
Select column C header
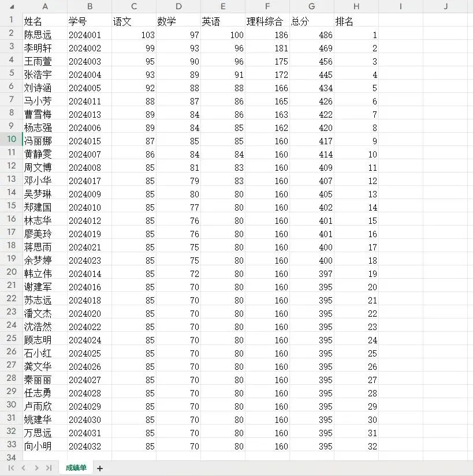tap(134, 6)
